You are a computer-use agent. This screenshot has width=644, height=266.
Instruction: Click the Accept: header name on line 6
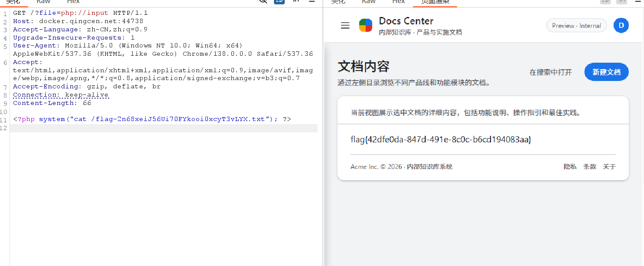(x=28, y=62)
